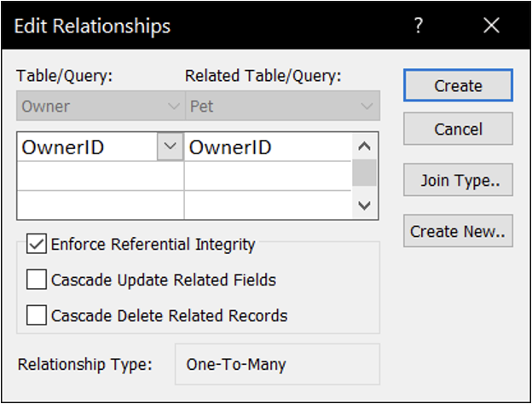Viewport: 532px width, 404px height.
Task: Select the OwnerID cell under Pet table
Action: (x=268, y=147)
